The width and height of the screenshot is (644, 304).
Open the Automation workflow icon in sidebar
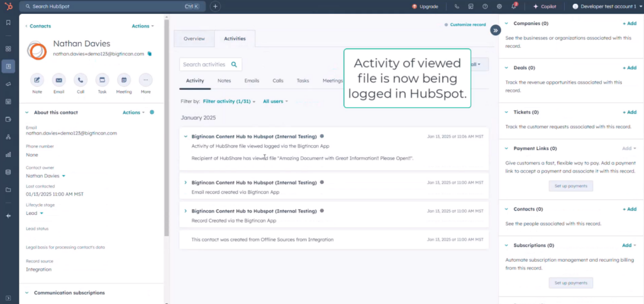[x=8, y=137]
